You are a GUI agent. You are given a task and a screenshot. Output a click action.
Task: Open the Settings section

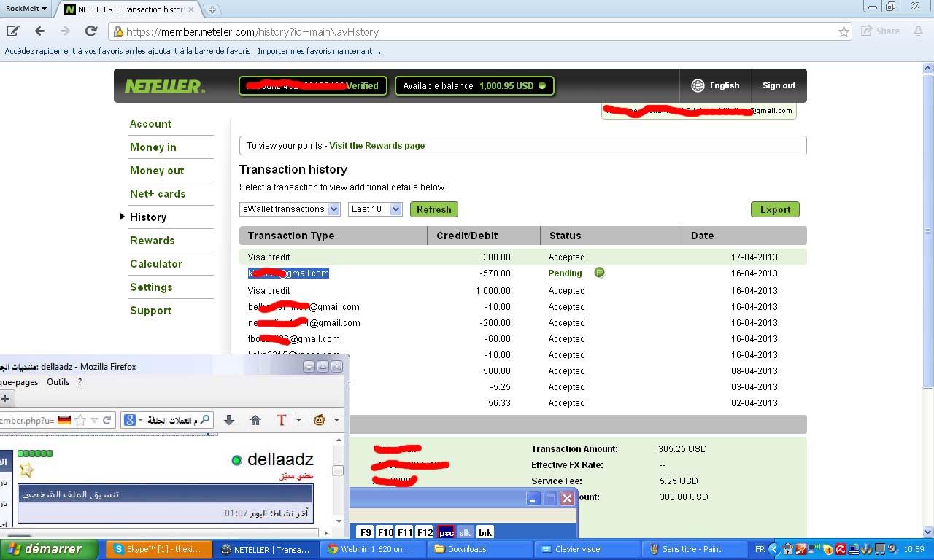pyautogui.click(x=151, y=287)
